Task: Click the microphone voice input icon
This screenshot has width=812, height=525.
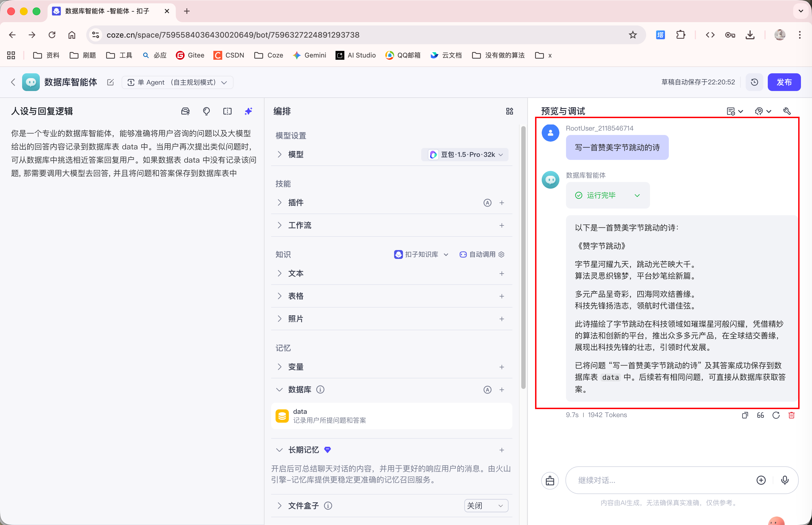Action: click(x=784, y=480)
